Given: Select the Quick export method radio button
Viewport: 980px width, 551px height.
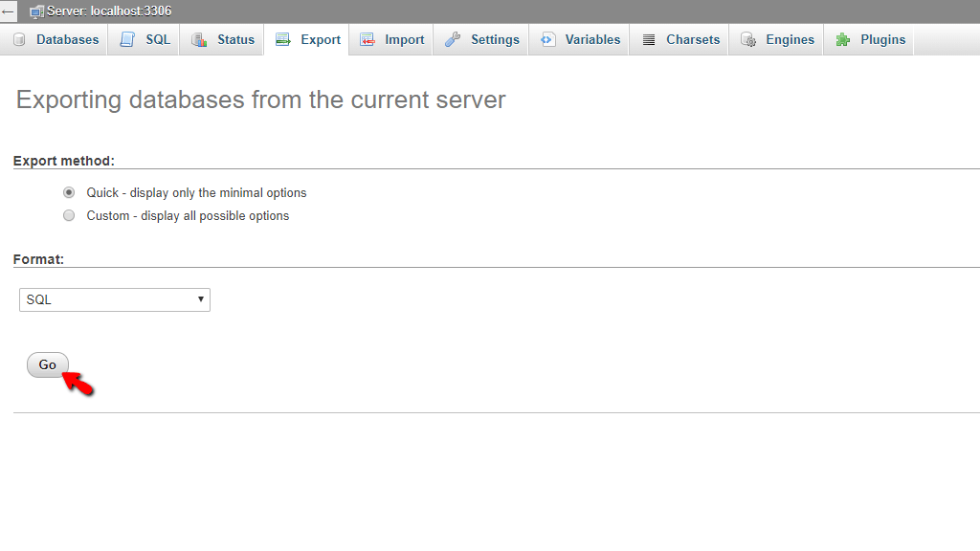Looking at the screenshot, I should pos(69,192).
